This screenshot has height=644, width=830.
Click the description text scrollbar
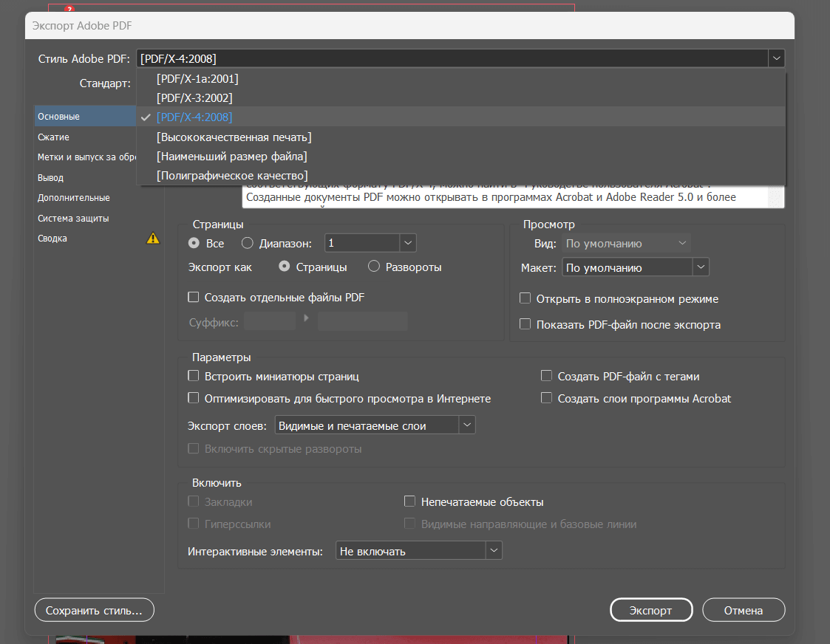[x=776, y=196]
